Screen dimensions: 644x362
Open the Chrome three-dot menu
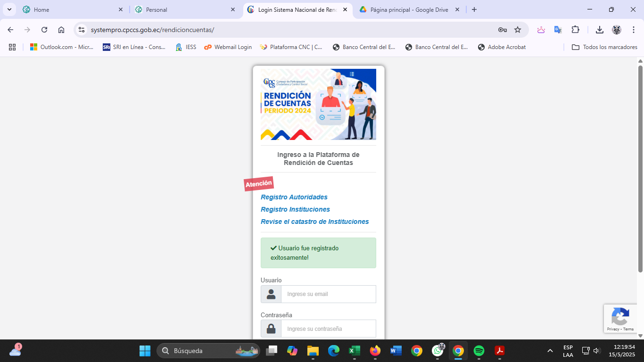(634, 30)
